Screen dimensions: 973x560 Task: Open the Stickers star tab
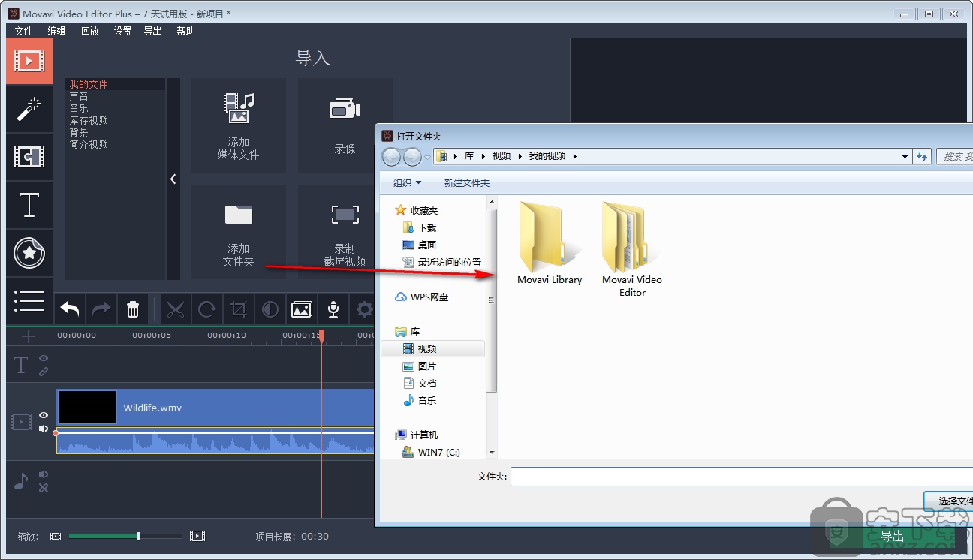(x=29, y=253)
